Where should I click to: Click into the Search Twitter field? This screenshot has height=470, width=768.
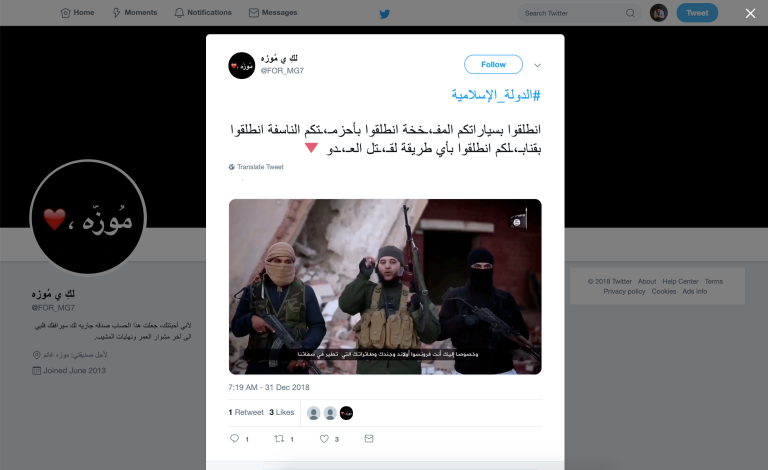573,13
